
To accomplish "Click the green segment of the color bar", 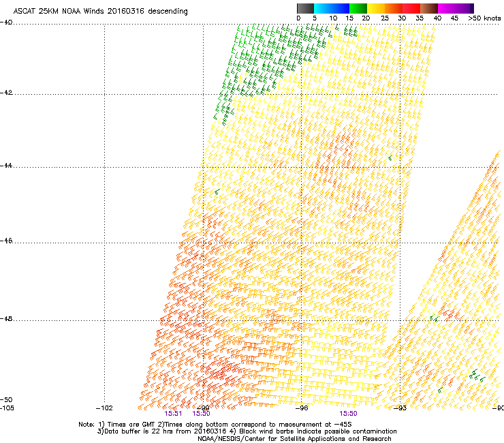I will click(358, 9).
